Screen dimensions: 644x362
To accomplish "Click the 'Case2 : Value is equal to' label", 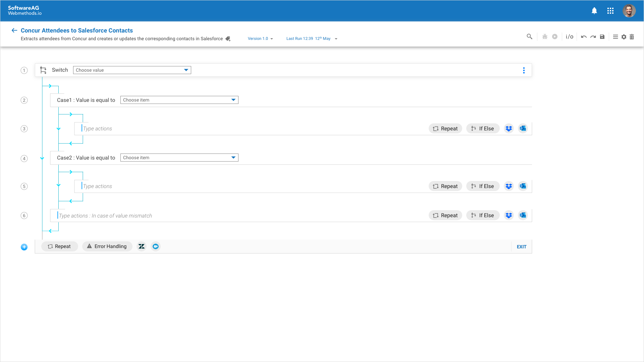I will (x=86, y=158).
